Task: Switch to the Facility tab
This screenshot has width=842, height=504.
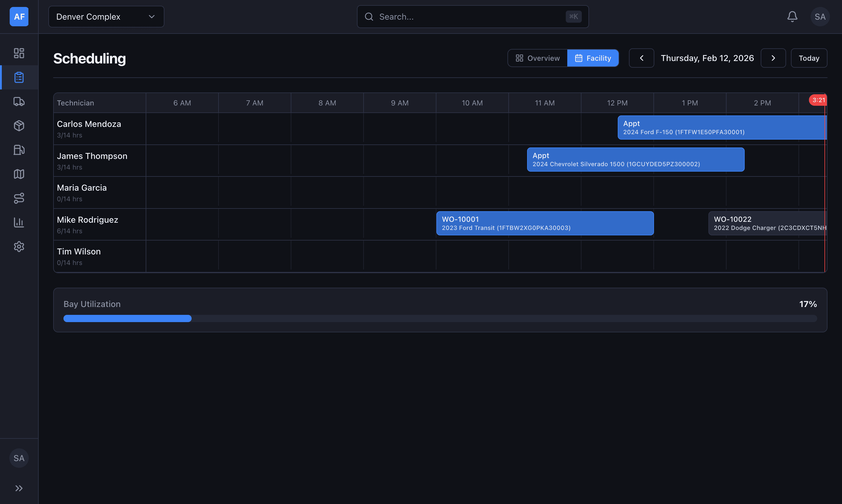Action: tap(593, 58)
